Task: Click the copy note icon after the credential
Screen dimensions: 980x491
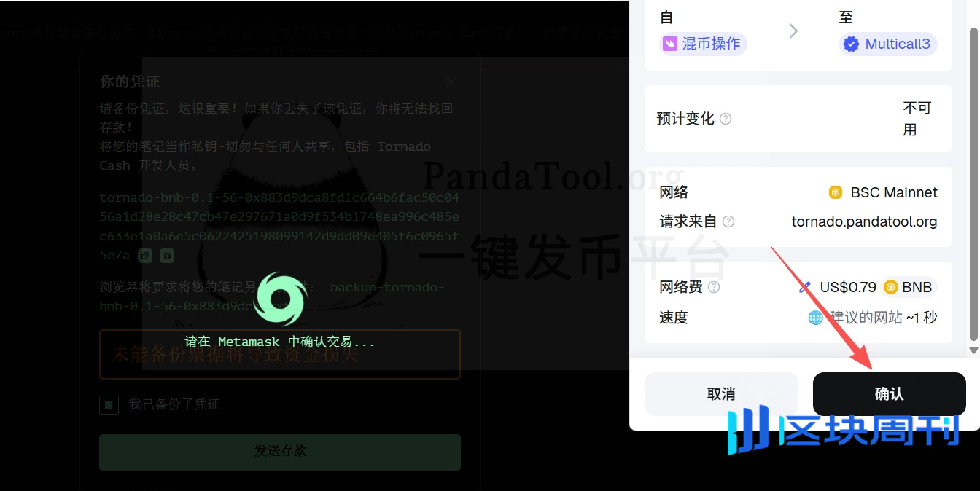Action: coord(146,256)
